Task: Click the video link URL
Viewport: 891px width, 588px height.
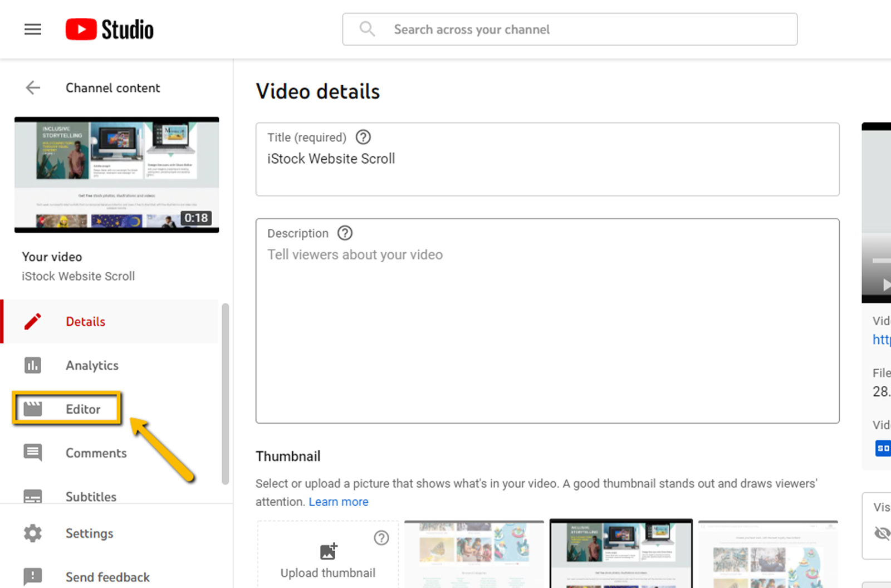Action: 882,339
